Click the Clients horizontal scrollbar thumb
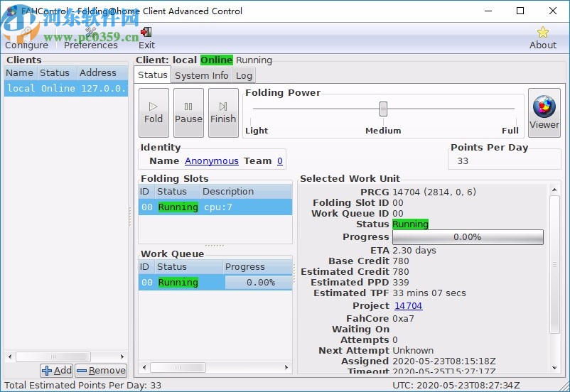Screen dimensions: 570x392 53,356
